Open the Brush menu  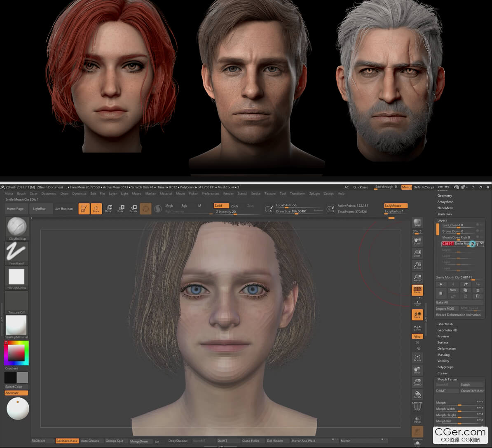[21, 194]
